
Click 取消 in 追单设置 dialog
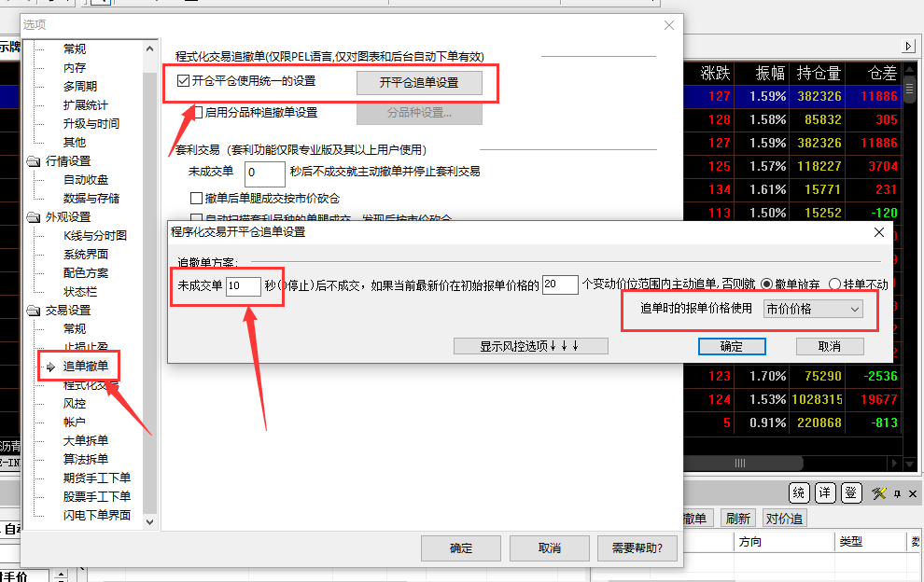(830, 346)
